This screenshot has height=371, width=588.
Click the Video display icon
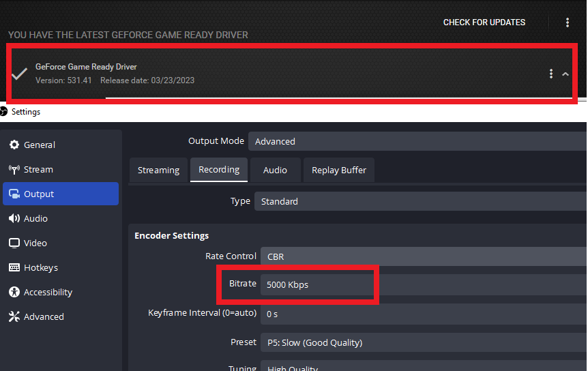coord(14,243)
